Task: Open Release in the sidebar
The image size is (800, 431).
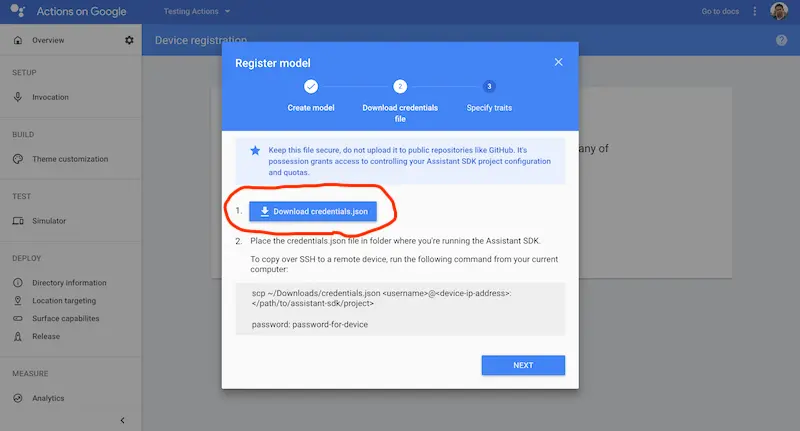Action: pos(46,336)
